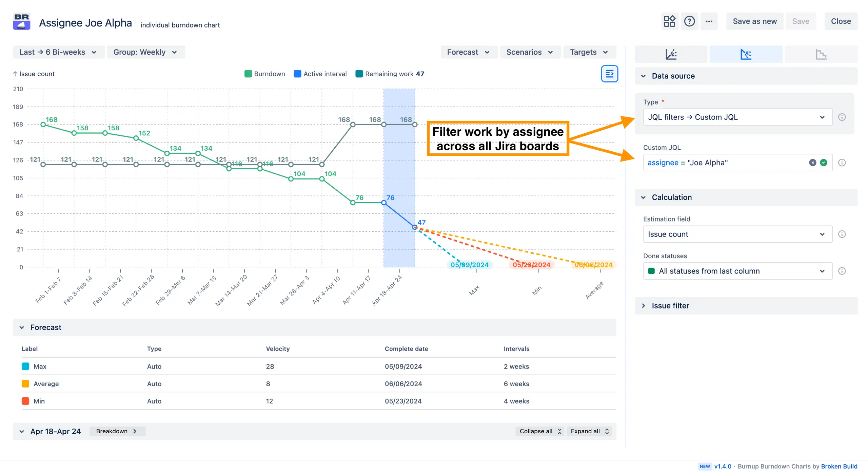Click the Min row color swatch
Image resolution: width=868 pixels, height=472 pixels.
coord(25,401)
